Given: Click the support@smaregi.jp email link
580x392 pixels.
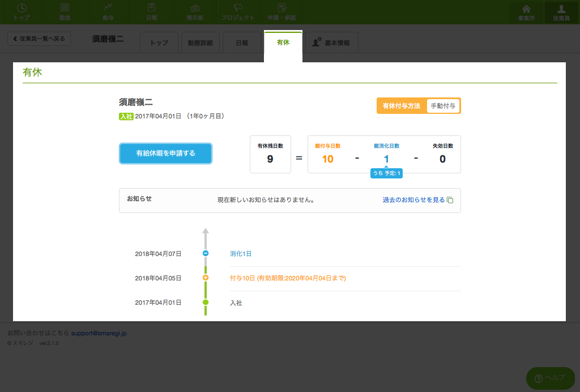Looking at the screenshot, I should [x=99, y=333].
